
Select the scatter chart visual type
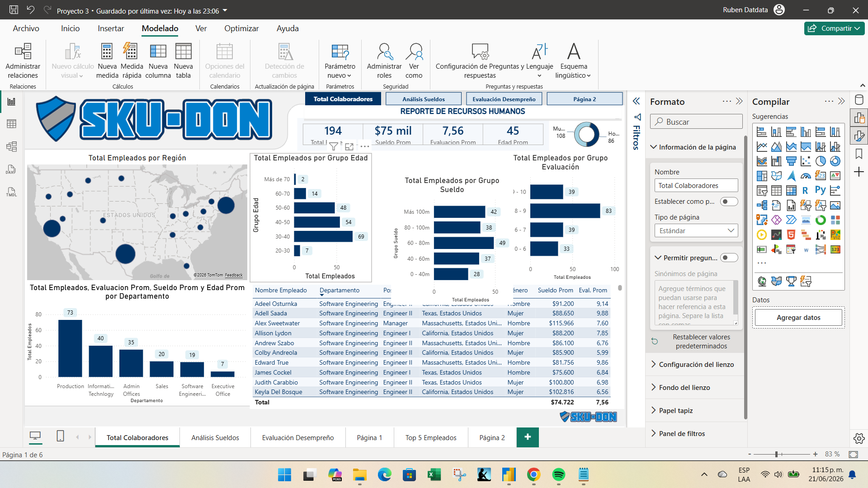coord(806,161)
